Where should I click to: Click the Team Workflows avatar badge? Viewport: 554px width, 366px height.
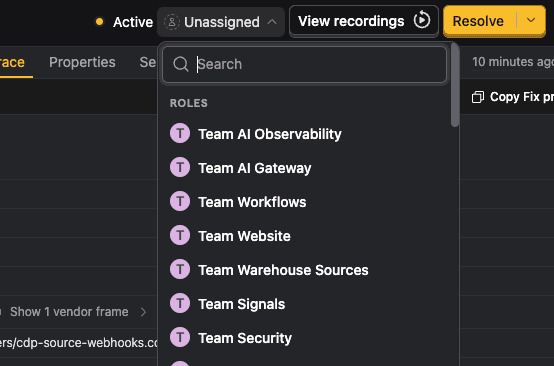(180, 201)
